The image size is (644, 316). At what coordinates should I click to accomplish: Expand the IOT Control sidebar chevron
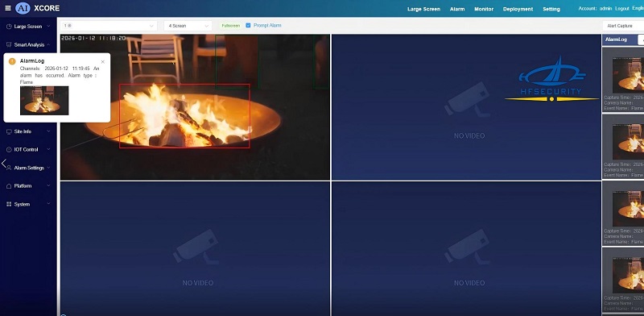tap(48, 150)
